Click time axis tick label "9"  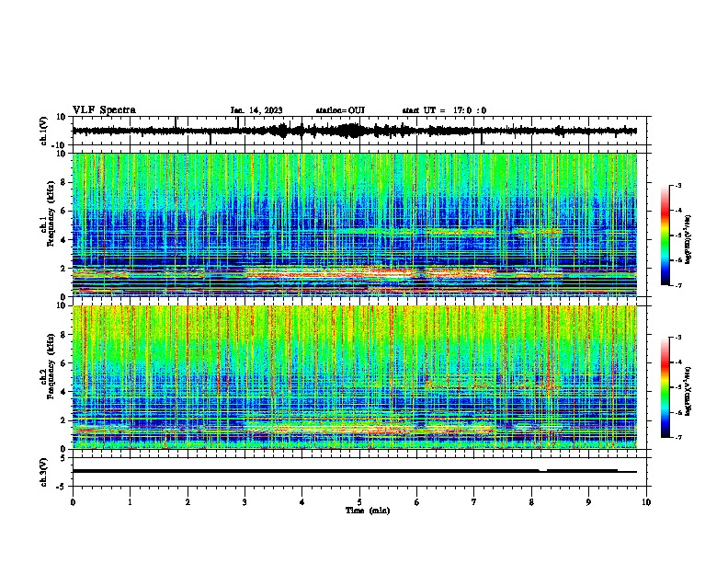(x=588, y=502)
